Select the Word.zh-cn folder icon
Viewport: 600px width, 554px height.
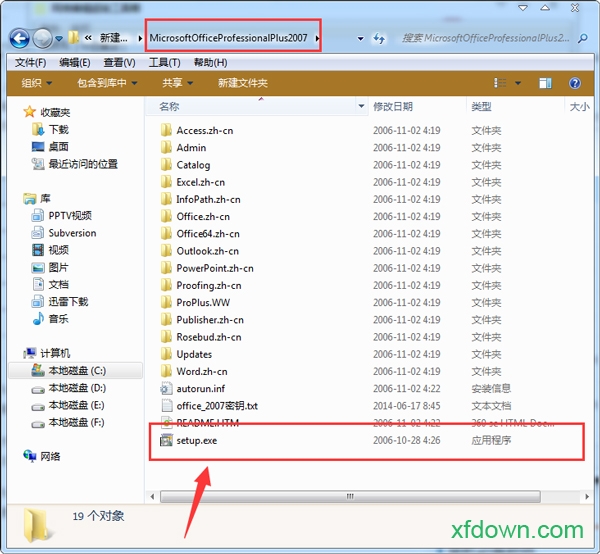pyautogui.click(x=166, y=372)
